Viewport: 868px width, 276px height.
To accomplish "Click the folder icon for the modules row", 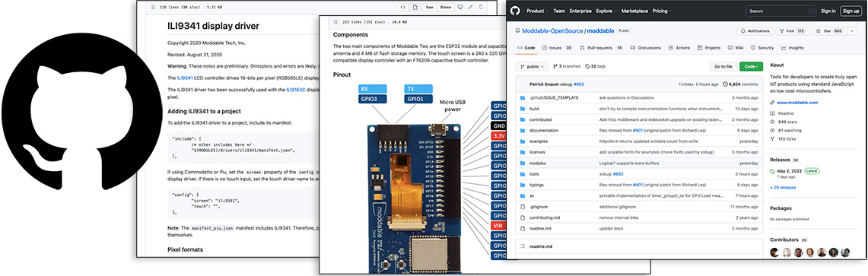I will click(x=523, y=163).
